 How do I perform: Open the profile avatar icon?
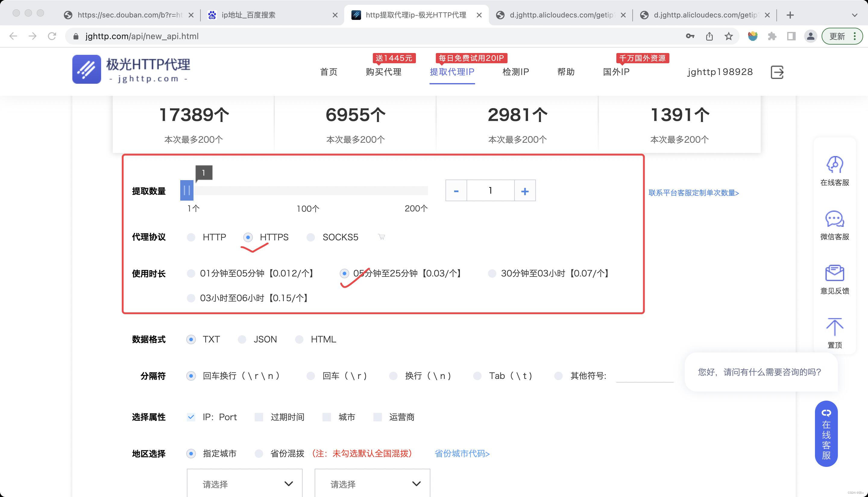(x=810, y=36)
